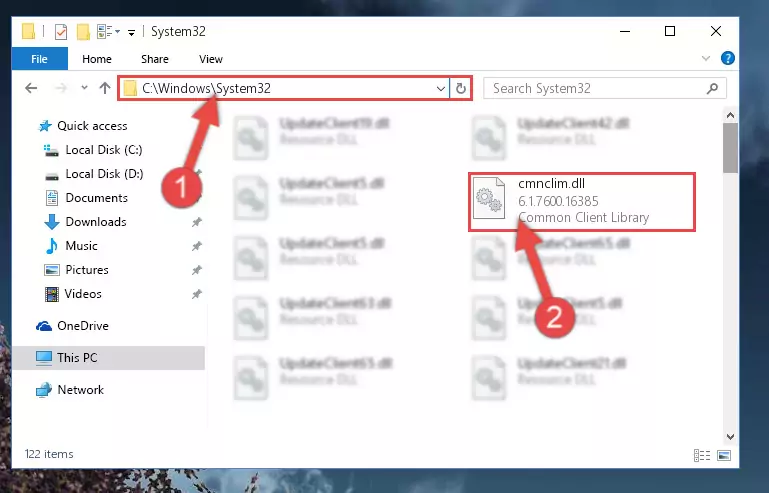This screenshot has width=769, height=493.
Task: Open Help with the blue question mark
Action: 727,58
